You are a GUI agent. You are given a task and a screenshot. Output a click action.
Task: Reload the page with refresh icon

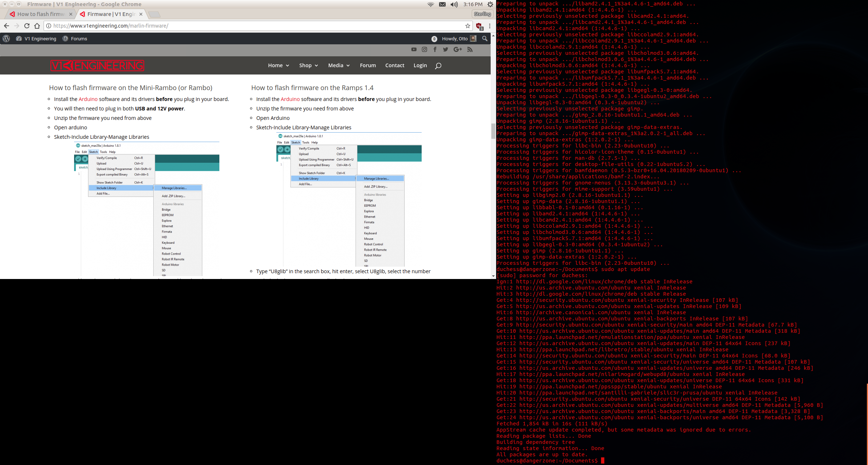27,26
